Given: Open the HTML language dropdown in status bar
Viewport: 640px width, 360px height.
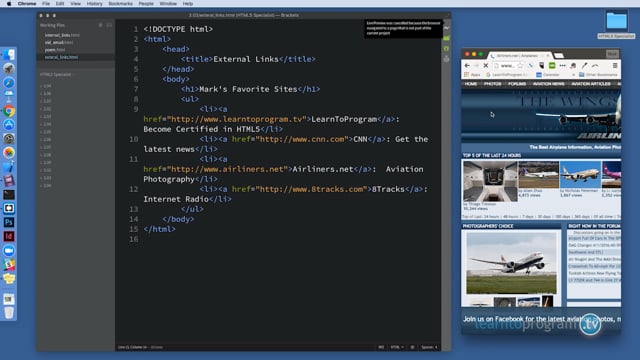Looking at the screenshot, I should pyautogui.click(x=397, y=347).
